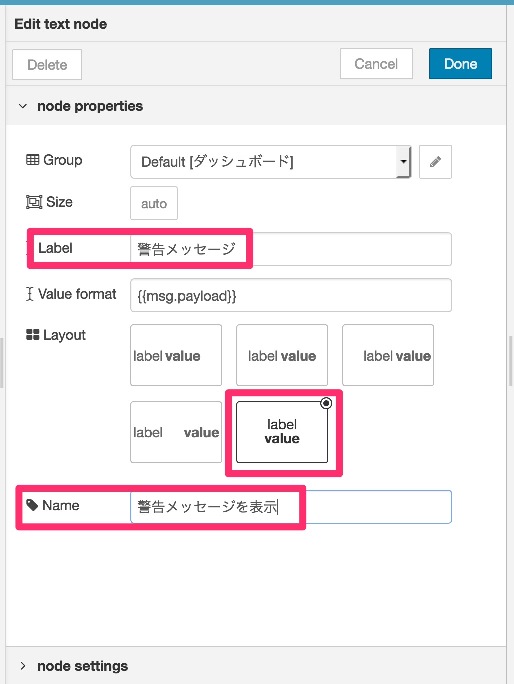
Task: Click the Label text input field
Action: click(x=291, y=249)
